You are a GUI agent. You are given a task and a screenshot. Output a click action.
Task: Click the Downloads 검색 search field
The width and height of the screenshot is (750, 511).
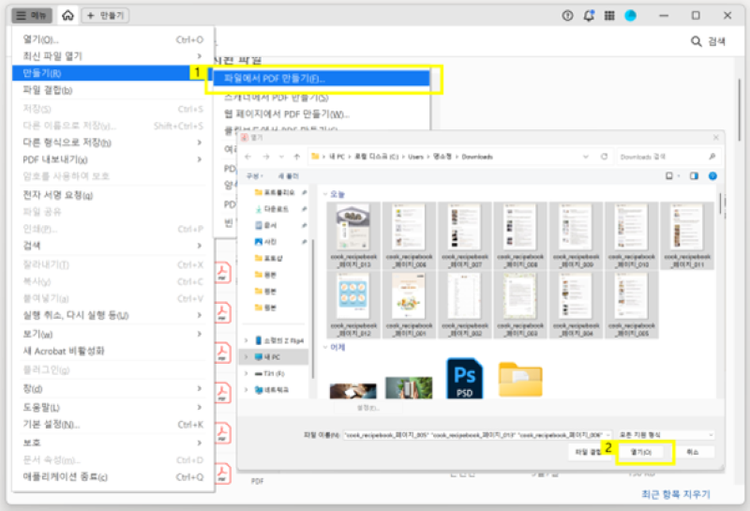[667, 156]
